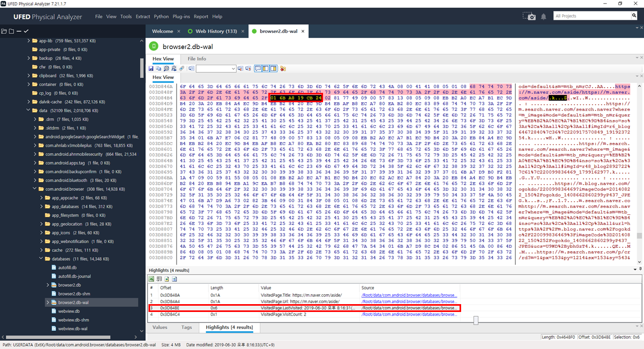Click the next bookmark icon in hex toolbar
The image size is (644, 349).
click(249, 68)
